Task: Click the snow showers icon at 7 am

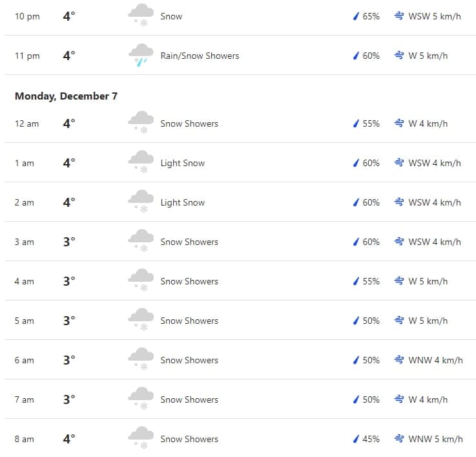Action: (141, 398)
